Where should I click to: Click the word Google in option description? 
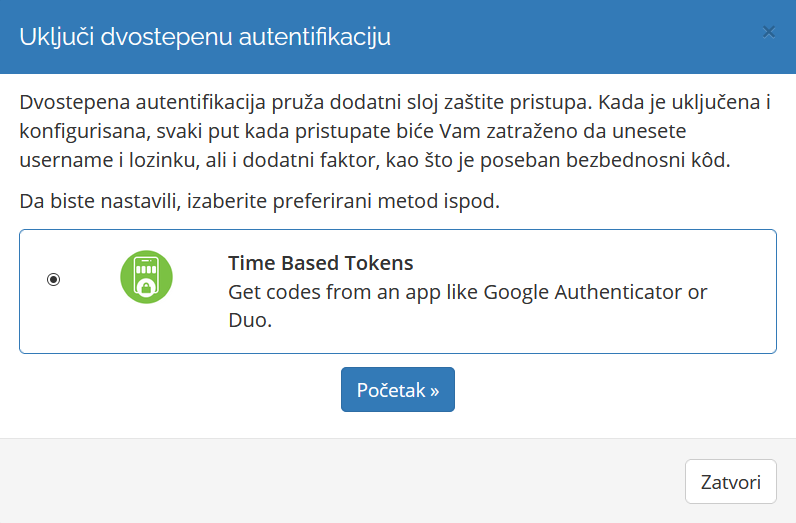tap(515, 292)
